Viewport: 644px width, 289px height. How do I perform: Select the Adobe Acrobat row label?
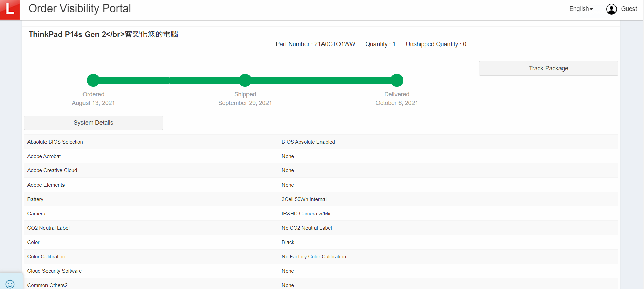[44, 156]
